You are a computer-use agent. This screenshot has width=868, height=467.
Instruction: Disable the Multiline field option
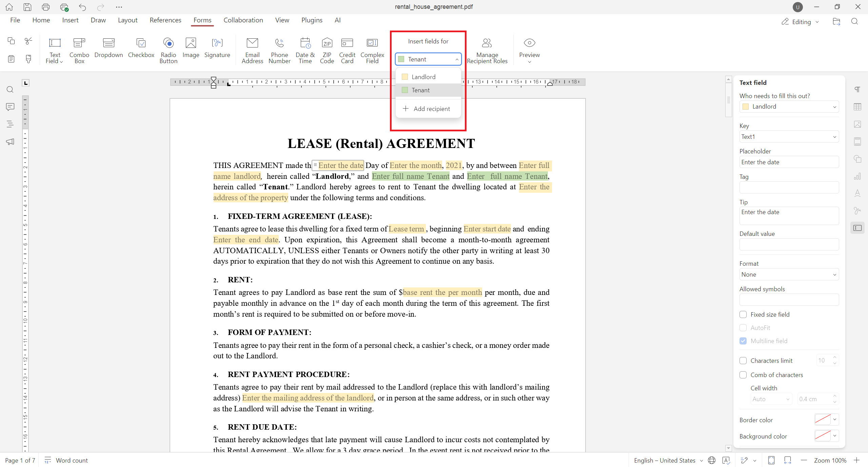743,341
